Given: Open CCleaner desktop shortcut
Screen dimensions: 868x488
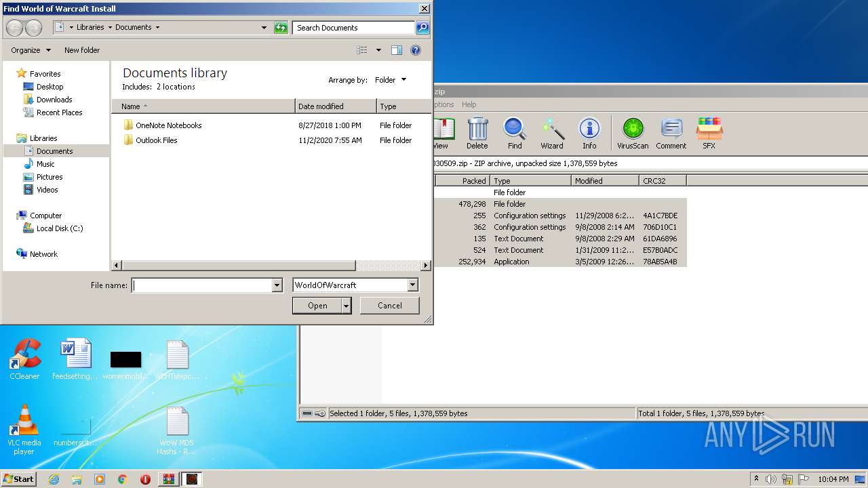Looking at the screenshot, I should pos(24,359).
